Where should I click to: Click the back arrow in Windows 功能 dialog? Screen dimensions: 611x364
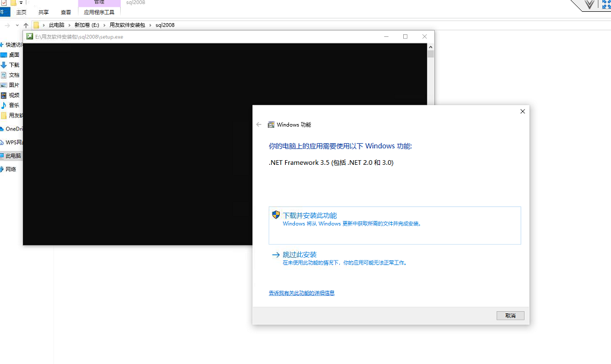259,125
